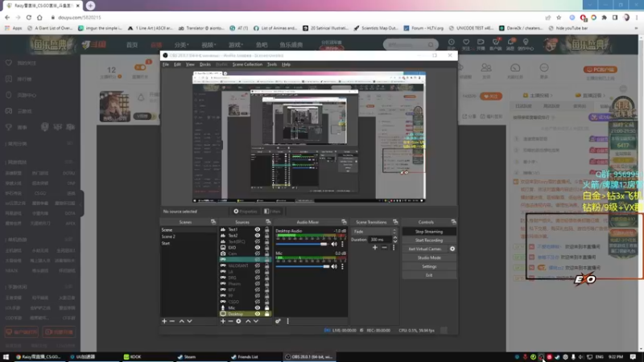
Task: Open advanced audio properties with the mixer gears icon
Action: point(278,321)
